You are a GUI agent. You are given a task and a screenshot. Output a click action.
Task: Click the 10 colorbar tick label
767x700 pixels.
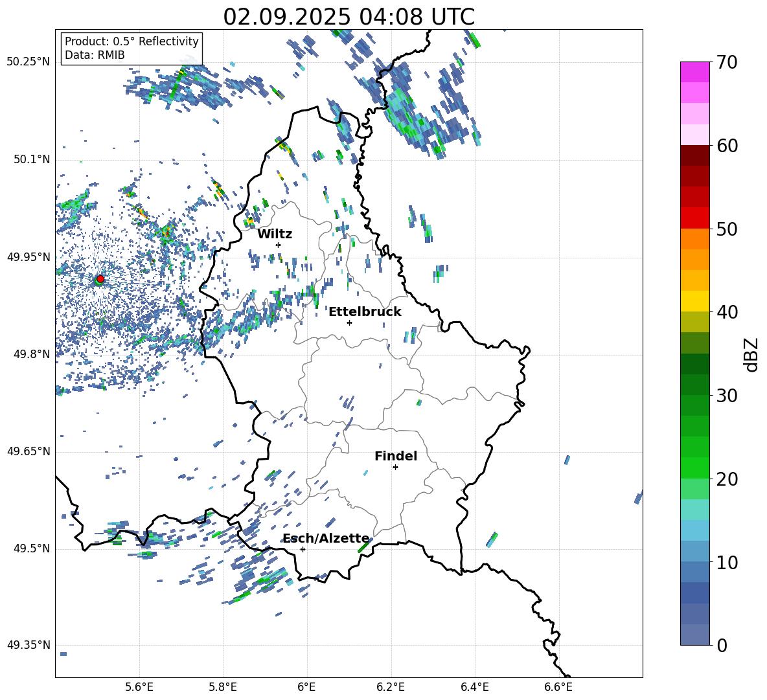pyautogui.click(x=726, y=562)
